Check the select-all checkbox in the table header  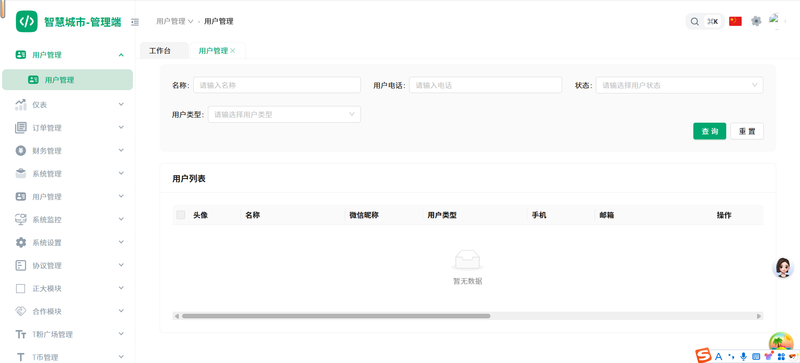coord(181,215)
